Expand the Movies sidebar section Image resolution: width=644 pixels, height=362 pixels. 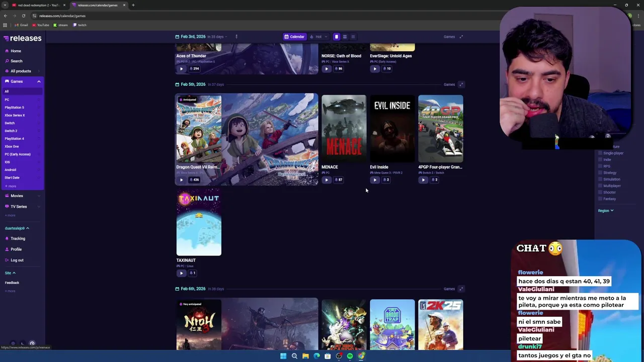click(x=23, y=196)
